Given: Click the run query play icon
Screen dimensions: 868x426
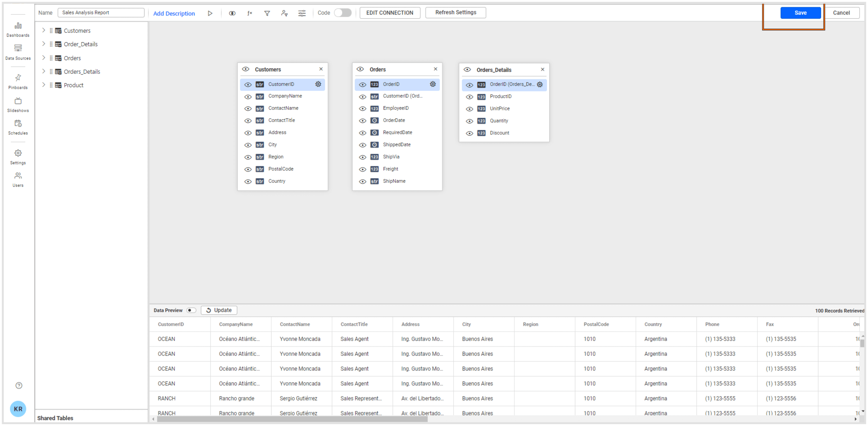Looking at the screenshot, I should click(210, 13).
